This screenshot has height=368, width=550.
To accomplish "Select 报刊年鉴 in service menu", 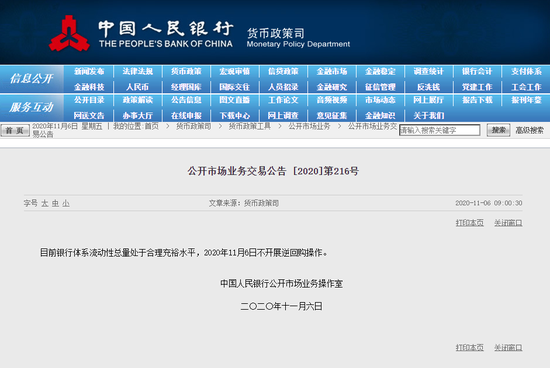I will [526, 100].
